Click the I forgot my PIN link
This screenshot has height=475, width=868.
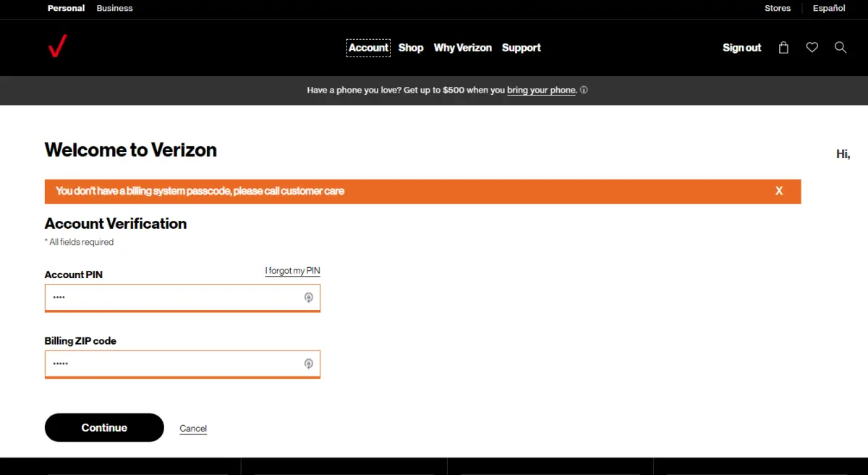tap(292, 271)
